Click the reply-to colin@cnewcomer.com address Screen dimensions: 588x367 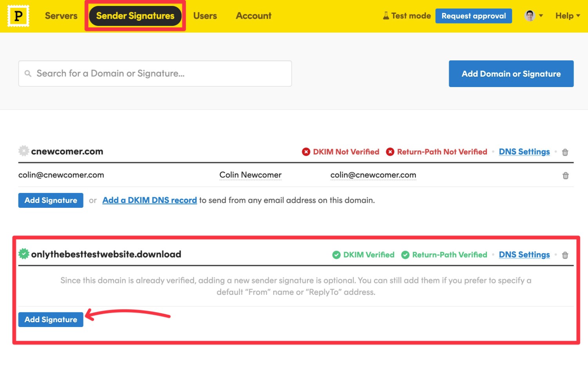373,175
